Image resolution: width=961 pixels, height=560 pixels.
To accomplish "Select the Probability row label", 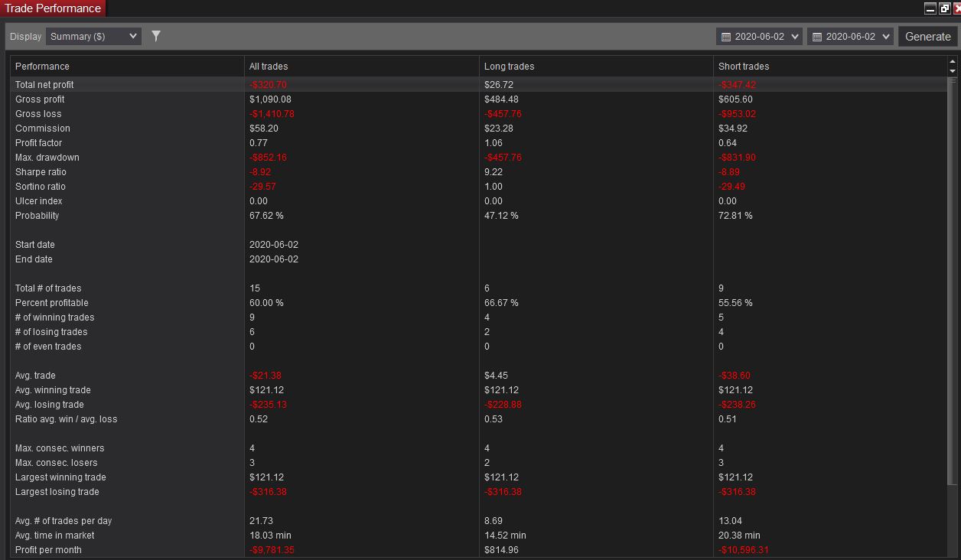I will coord(37,216).
